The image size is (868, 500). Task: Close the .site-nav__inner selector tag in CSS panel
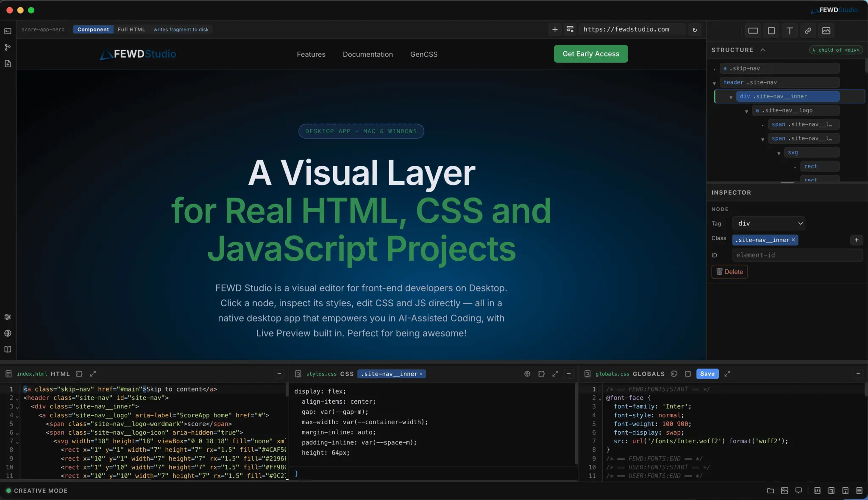421,374
